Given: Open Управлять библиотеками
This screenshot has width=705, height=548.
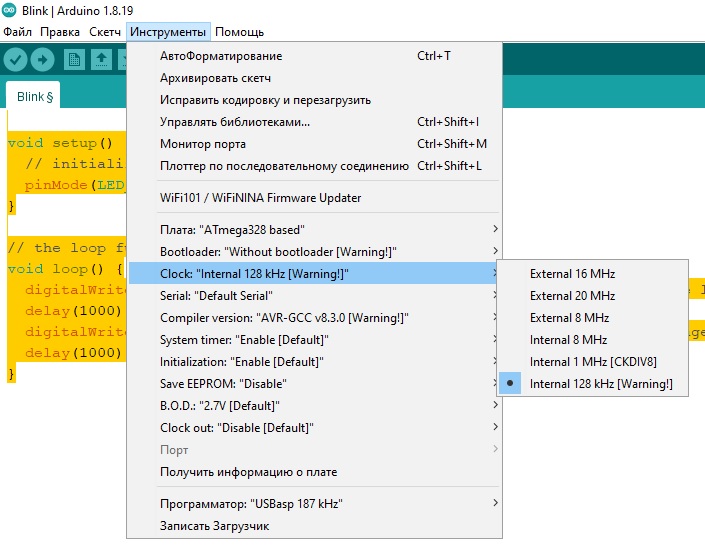Looking at the screenshot, I should (x=314, y=122).
